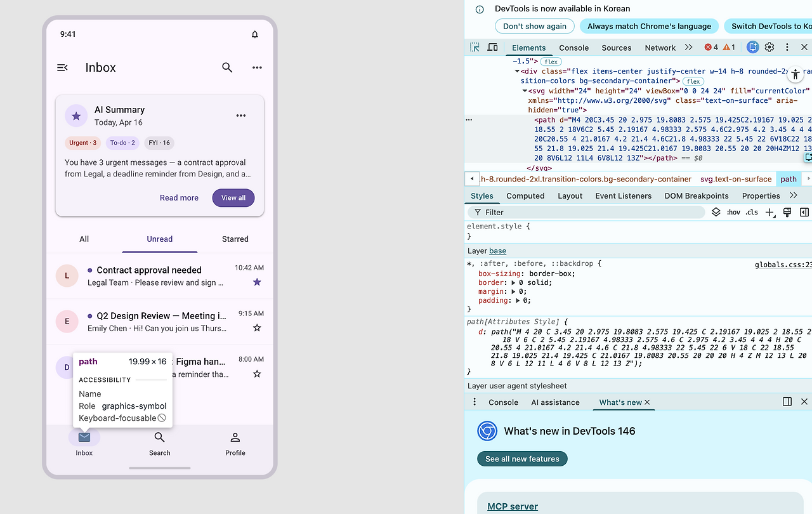Switch to the Console panel tab
This screenshot has width=812, height=514.
pyautogui.click(x=573, y=48)
